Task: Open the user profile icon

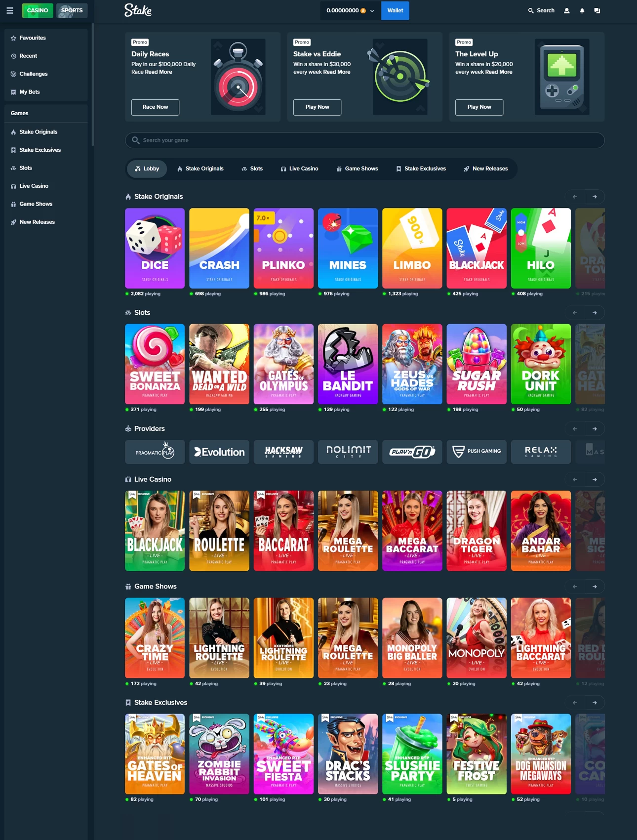Action: point(567,10)
